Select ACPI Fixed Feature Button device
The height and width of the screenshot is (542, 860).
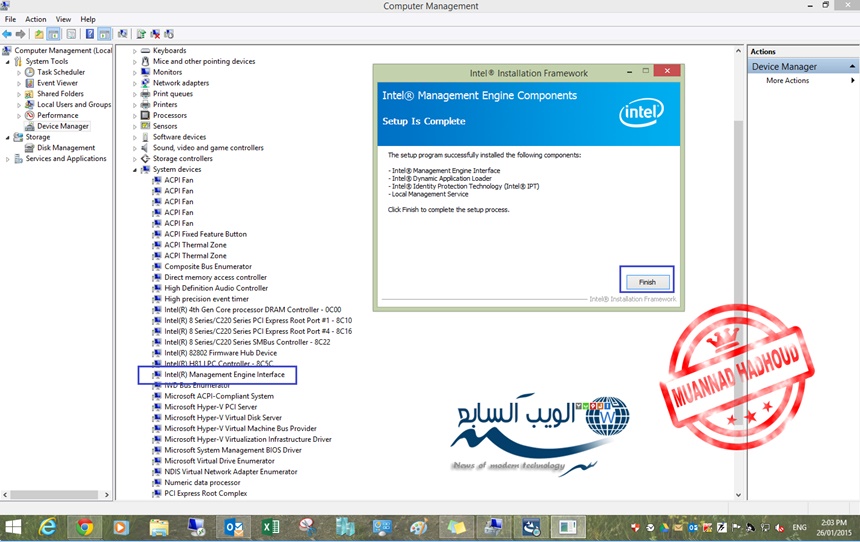pyautogui.click(x=206, y=234)
